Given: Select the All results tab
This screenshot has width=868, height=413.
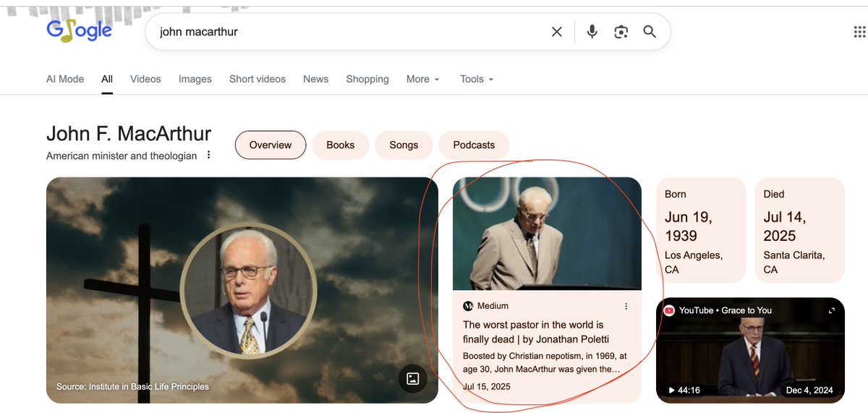Looking at the screenshot, I should pyautogui.click(x=107, y=79).
